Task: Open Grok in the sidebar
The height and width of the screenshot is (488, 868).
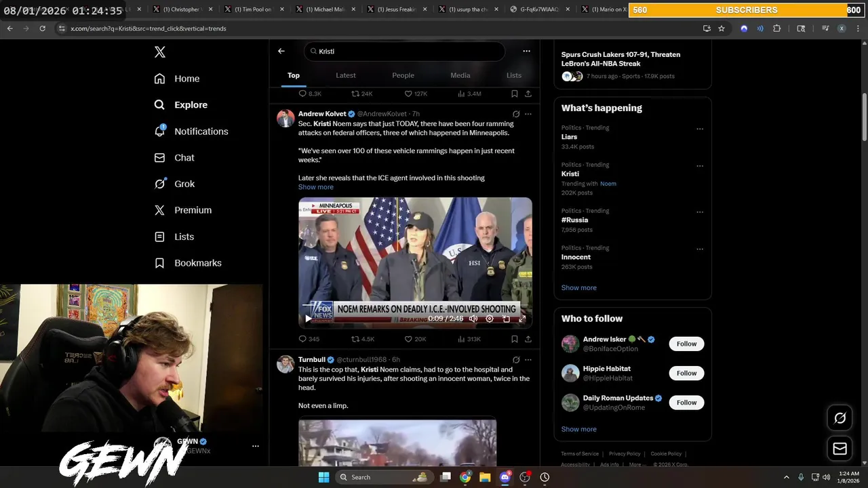Action: 174,184
